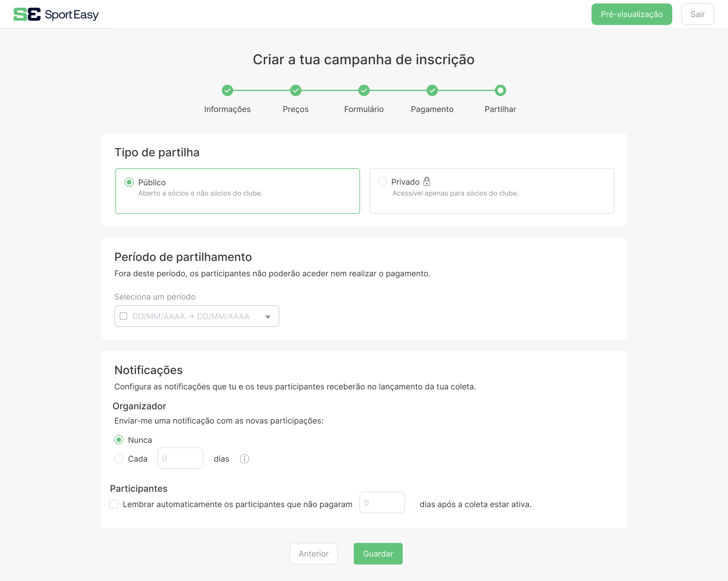Click the Partilhar current step circle
This screenshot has width=728, height=581.
(500, 90)
